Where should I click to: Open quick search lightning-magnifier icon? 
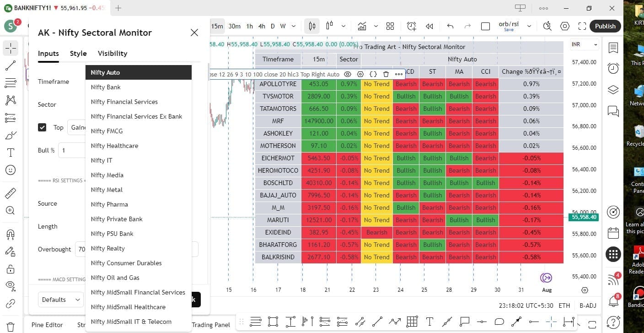pyautogui.click(x=547, y=26)
